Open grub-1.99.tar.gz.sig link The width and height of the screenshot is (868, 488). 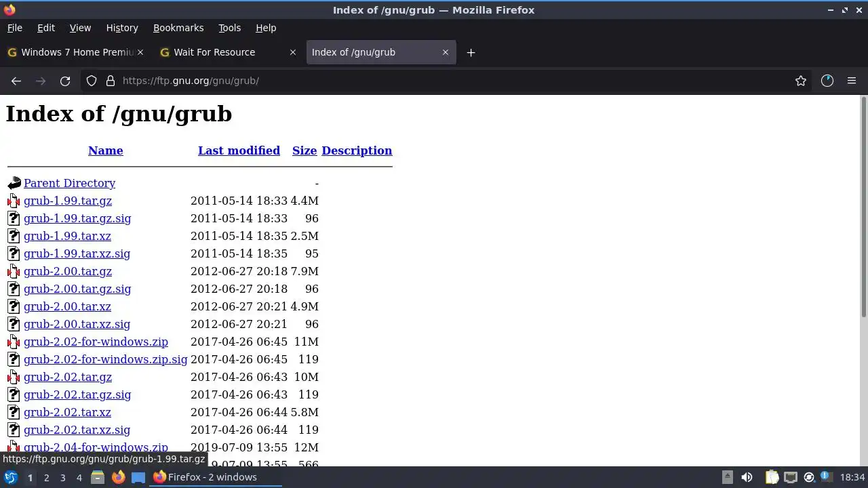point(77,218)
